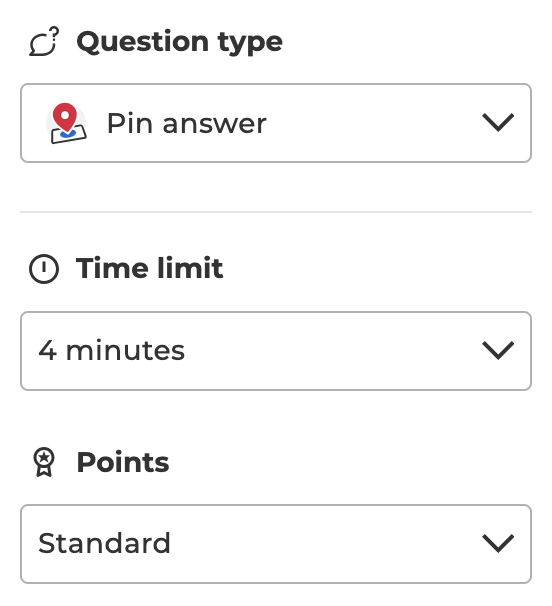Click the Points award ribbon icon
This screenshot has width=552, height=606.
tap(44, 462)
